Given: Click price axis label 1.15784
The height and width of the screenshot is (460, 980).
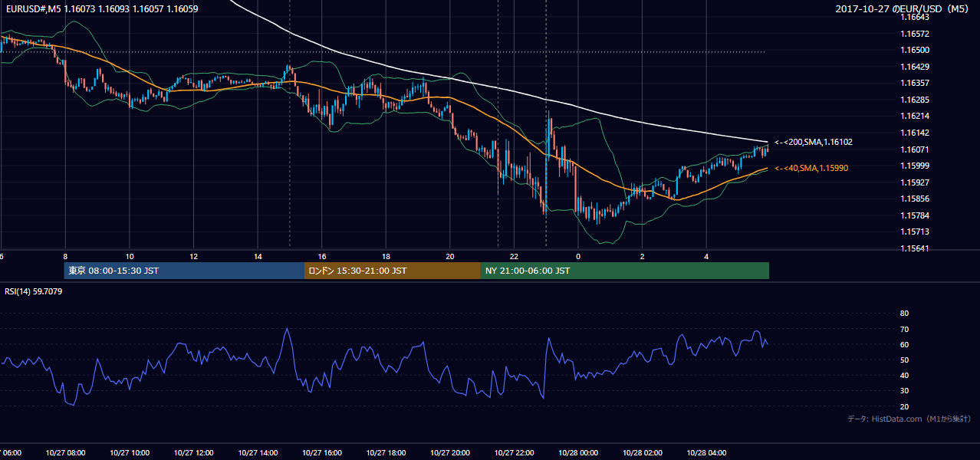Looking at the screenshot, I should [916, 215].
